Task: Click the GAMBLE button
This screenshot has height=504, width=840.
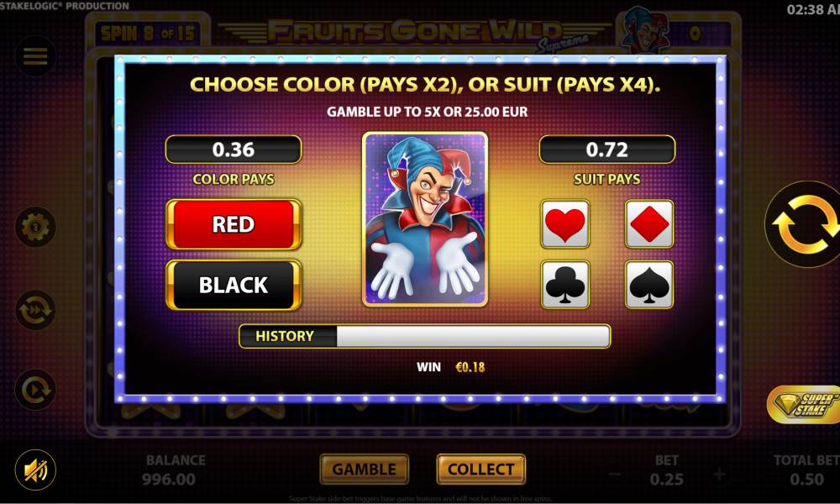Action: [365, 470]
